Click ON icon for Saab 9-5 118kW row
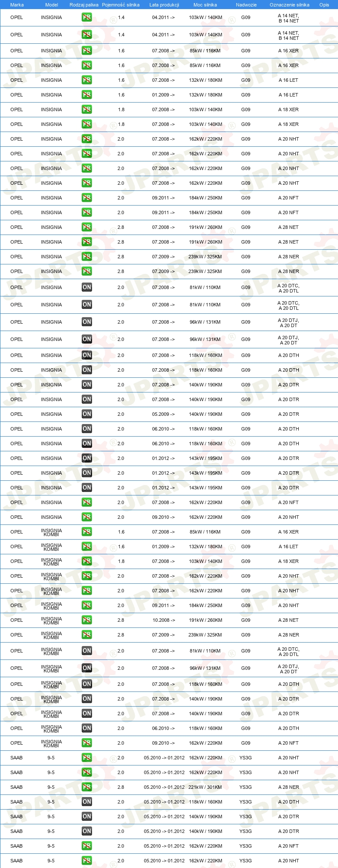Screen dimensions: 338x868 click(x=87, y=802)
